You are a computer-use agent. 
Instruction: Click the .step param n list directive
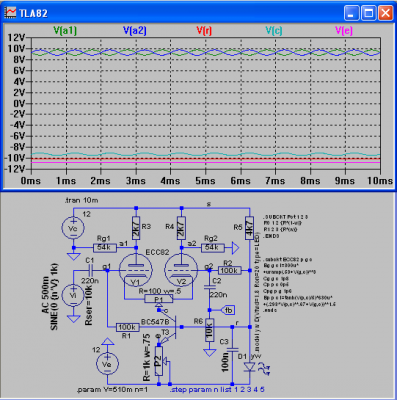point(217,389)
